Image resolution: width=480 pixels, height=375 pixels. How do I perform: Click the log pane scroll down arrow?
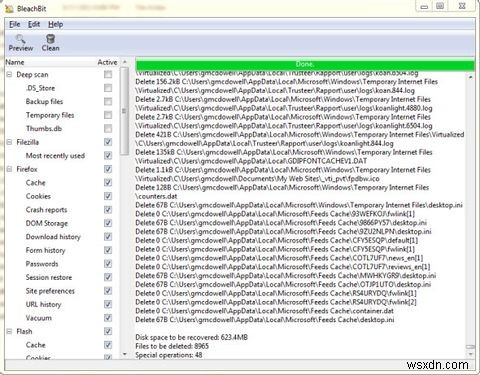pos(470,354)
